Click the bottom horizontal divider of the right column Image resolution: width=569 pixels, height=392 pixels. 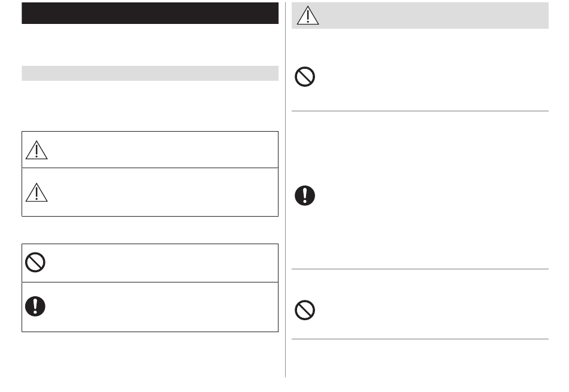(420, 339)
